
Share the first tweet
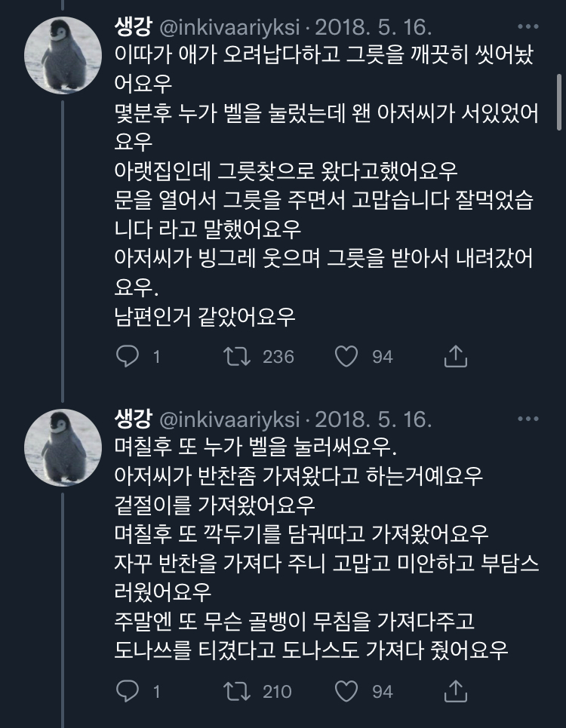pos(456,356)
